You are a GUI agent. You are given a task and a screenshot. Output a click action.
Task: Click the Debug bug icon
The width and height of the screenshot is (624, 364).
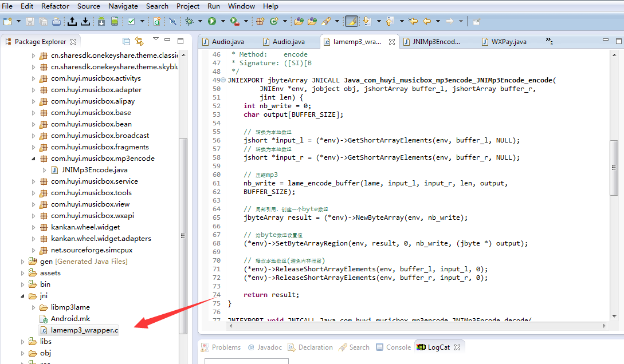tap(190, 21)
